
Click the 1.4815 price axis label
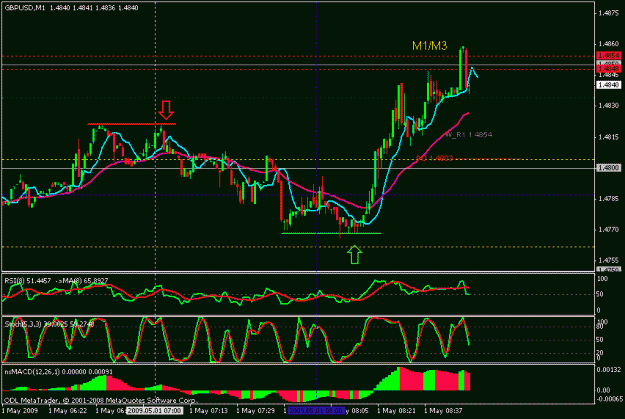609,137
